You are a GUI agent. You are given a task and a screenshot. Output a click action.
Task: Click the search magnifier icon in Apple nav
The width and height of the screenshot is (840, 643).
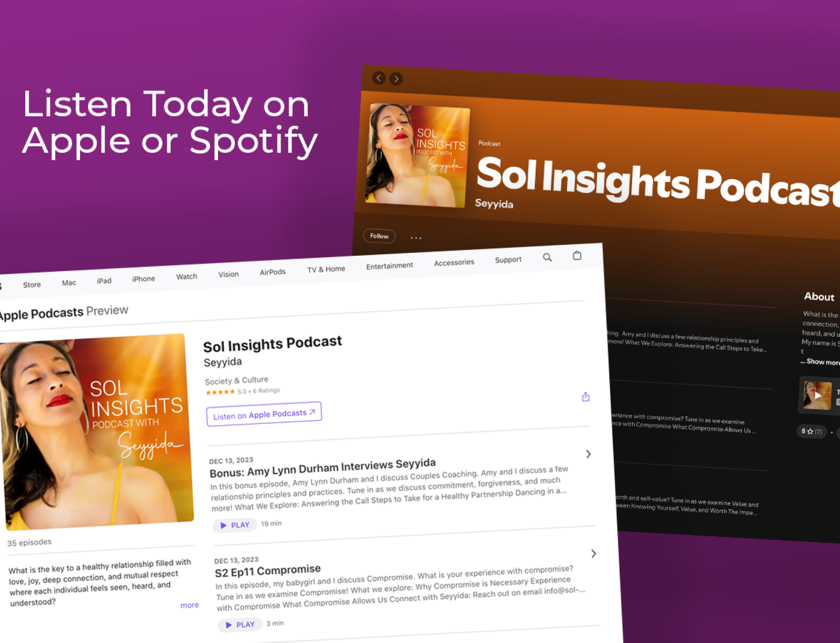pyautogui.click(x=547, y=257)
